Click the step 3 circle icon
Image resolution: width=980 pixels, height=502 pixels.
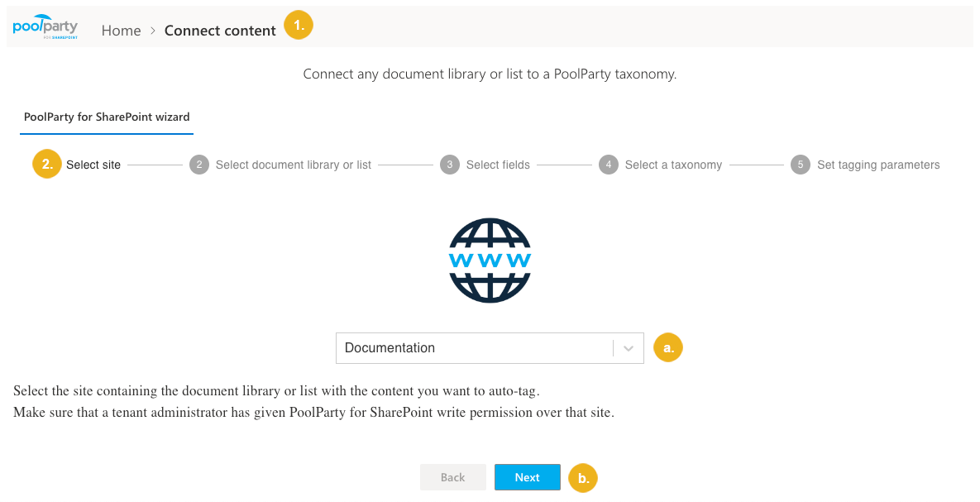coord(449,165)
